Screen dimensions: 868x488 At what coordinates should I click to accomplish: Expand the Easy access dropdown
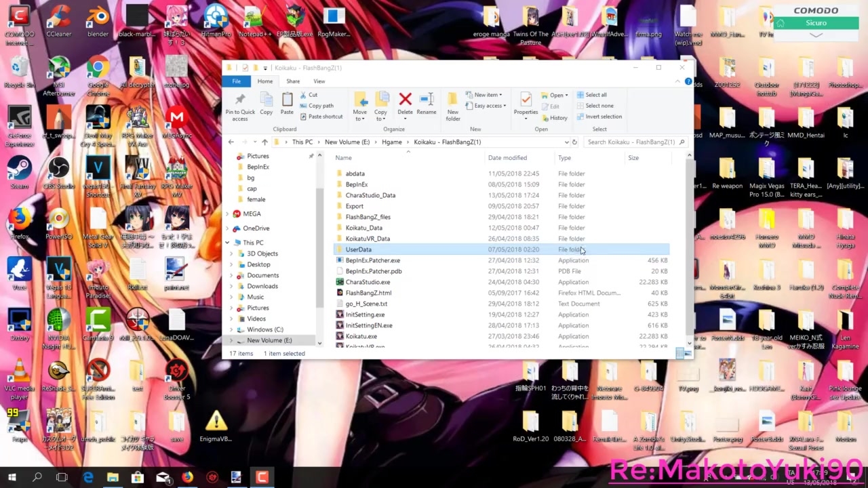pos(486,106)
